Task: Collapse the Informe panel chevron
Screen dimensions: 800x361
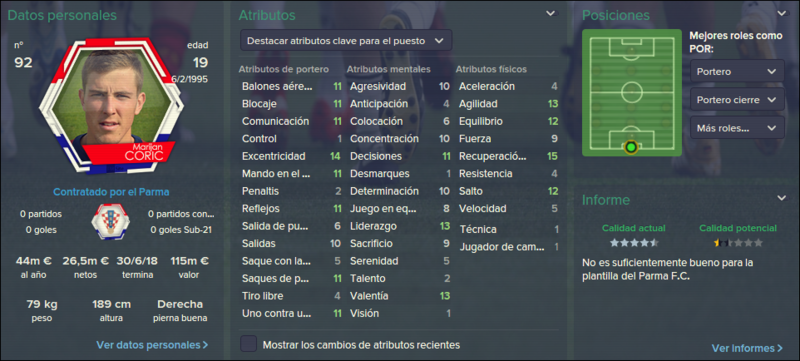Action: click(x=781, y=198)
